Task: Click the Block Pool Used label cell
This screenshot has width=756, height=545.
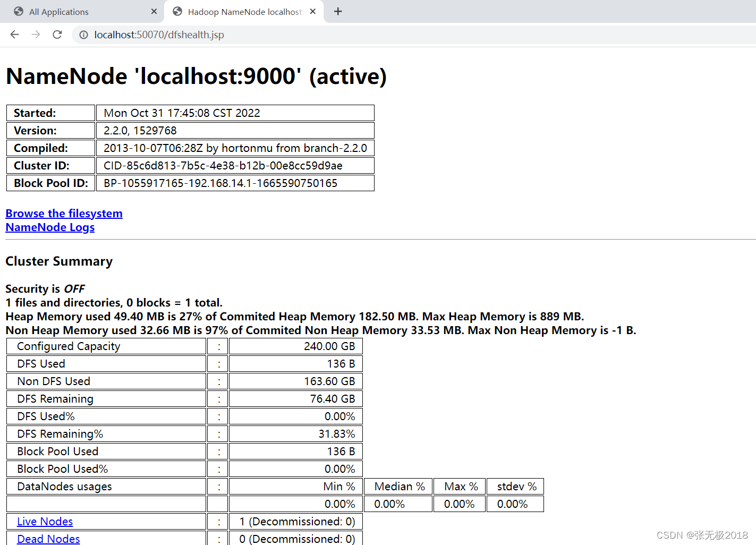Action: pyautogui.click(x=106, y=452)
